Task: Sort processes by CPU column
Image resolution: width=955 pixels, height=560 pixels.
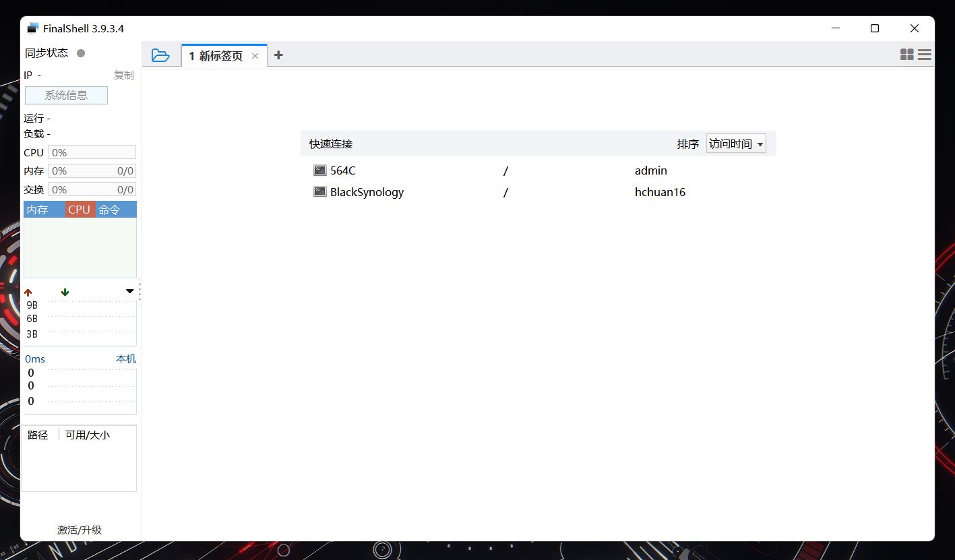Action: [80, 210]
